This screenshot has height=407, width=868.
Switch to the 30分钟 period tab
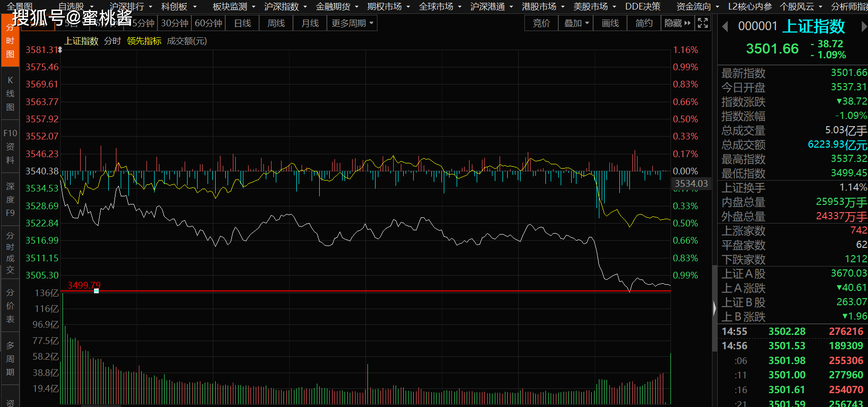(x=175, y=23)
